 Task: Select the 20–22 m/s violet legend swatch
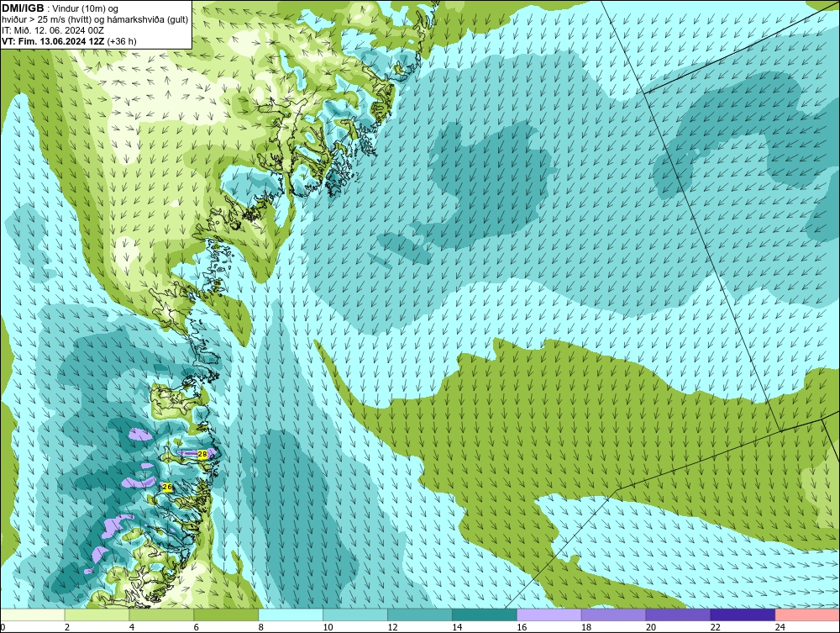coord(678,615)
